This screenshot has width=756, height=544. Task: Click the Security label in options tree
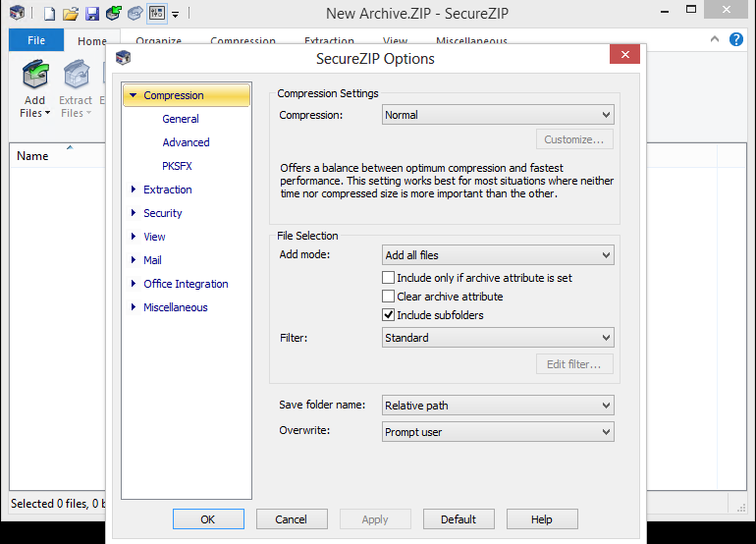tap(163, 213)
